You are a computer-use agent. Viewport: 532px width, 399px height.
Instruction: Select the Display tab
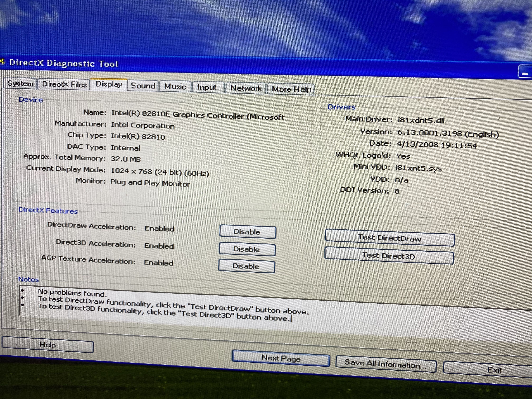(x=109, y=84)
